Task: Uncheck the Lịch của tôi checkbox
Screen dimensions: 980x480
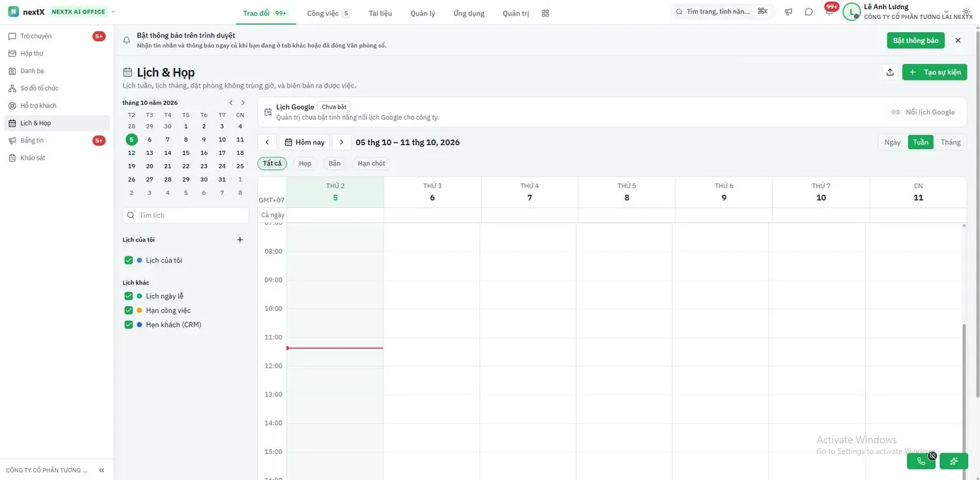Action: coord(129,260)
